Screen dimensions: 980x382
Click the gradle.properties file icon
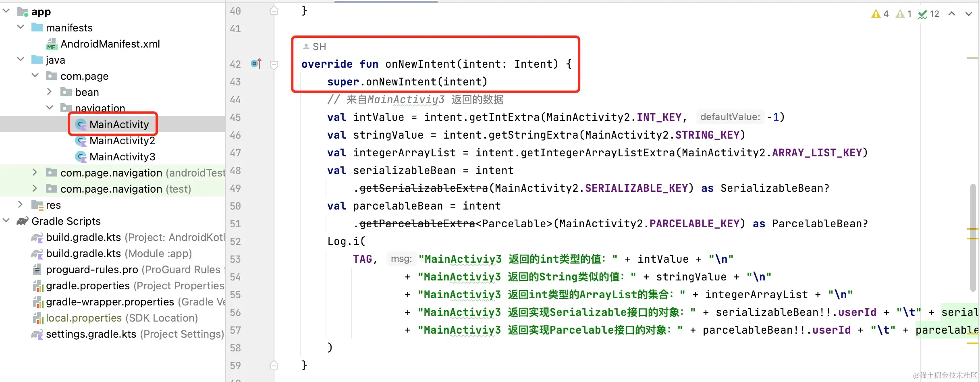38,286
